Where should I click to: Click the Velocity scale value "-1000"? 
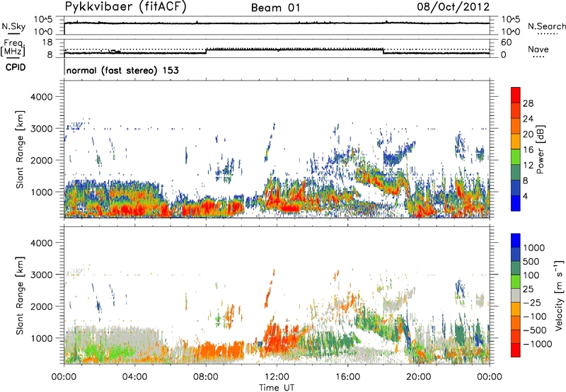[x=537, y=344]
